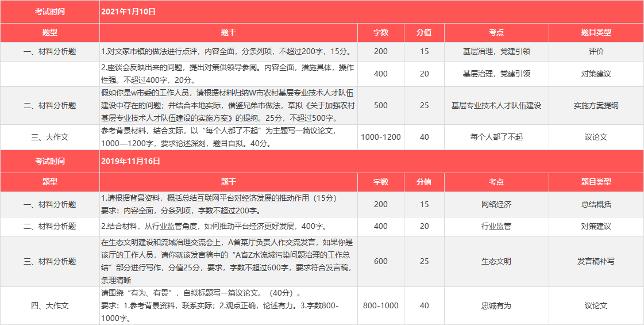
Task: Select the 600 word count cell
Action: pyautogui.click(x=380, y=261)
